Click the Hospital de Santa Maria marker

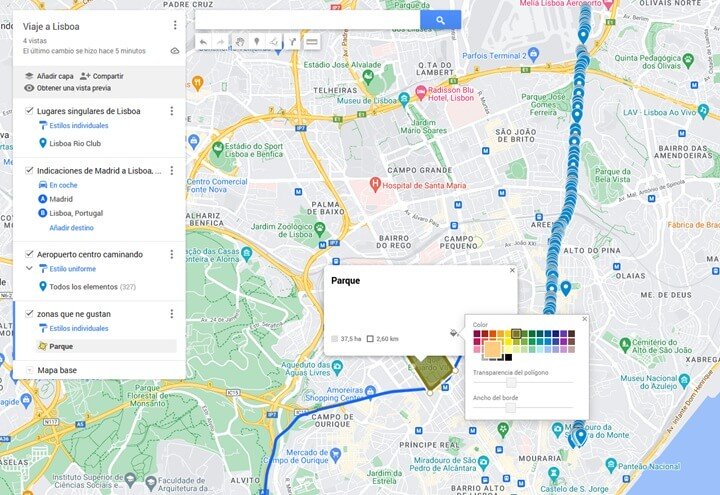click(x=375, y=184)
